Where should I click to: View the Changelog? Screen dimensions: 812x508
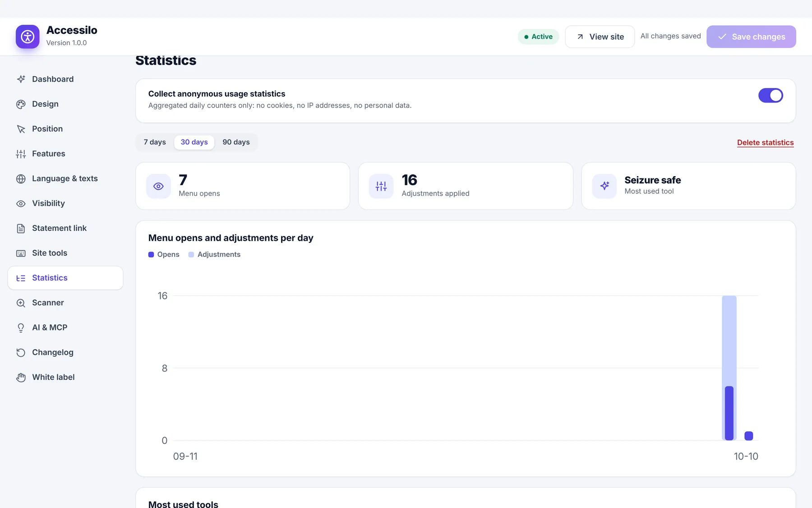(x=65, y=352)
